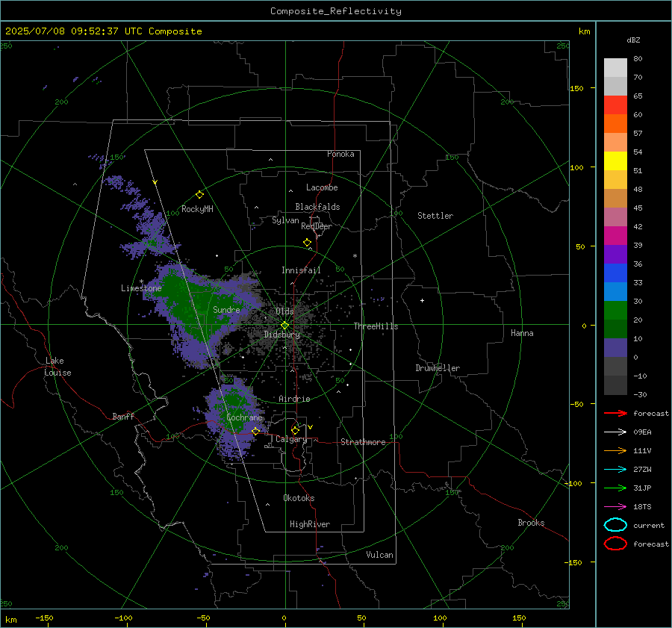Choose the magenta 18TS arrow in legend

coord(615,507)
